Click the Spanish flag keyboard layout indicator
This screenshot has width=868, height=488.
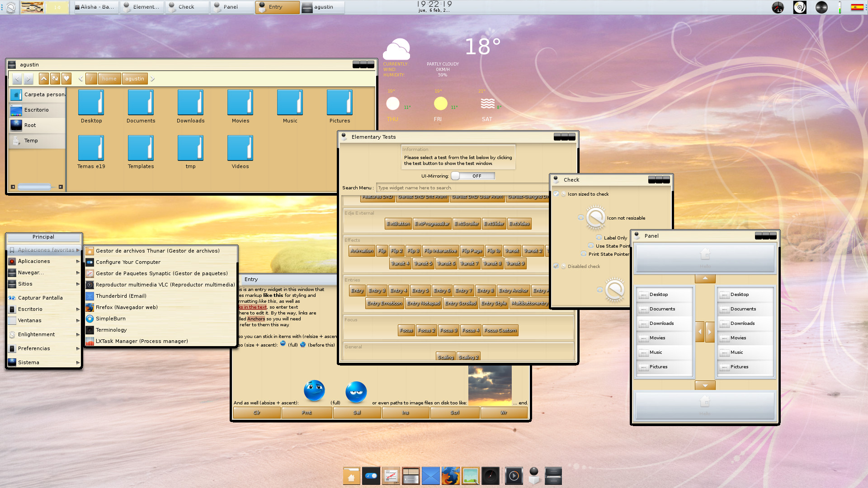(x=857, y=7)
